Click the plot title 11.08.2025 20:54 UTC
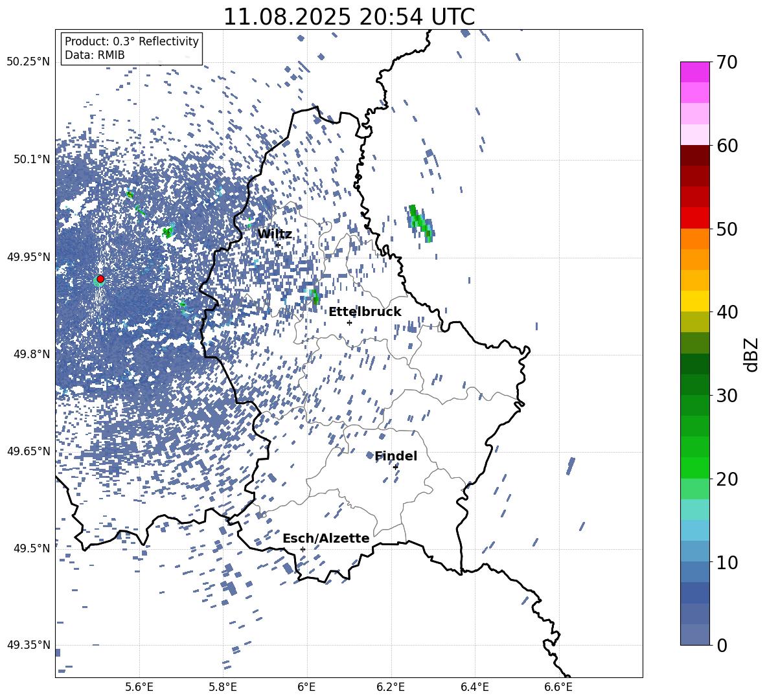The height and width of the screenshot is (700, 767). (x=349, y=17)
